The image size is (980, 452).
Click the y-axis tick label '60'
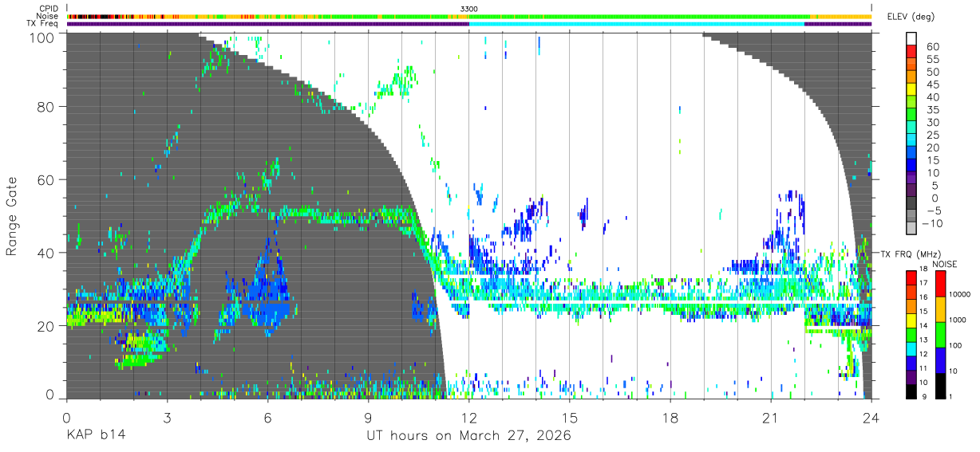(x=46, y=179)
